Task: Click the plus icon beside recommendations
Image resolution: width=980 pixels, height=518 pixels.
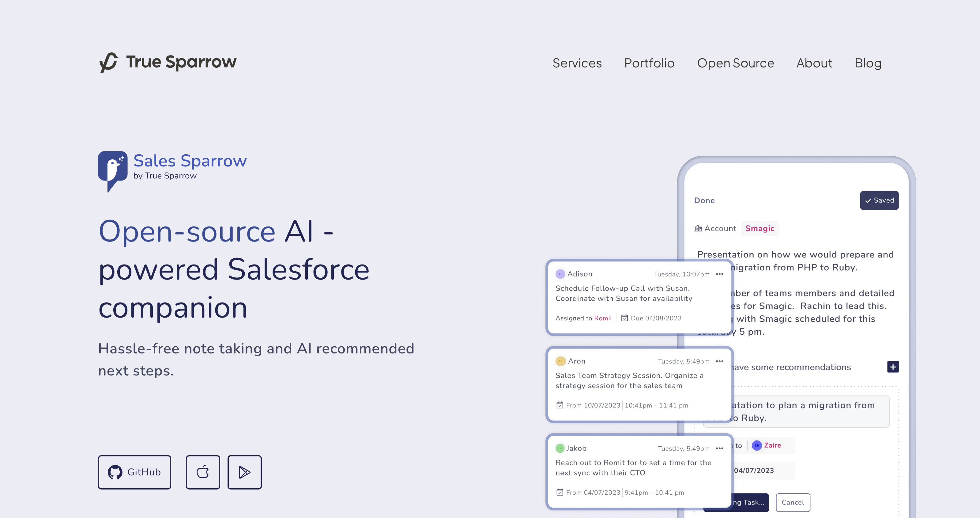Action: pos(892,367)
